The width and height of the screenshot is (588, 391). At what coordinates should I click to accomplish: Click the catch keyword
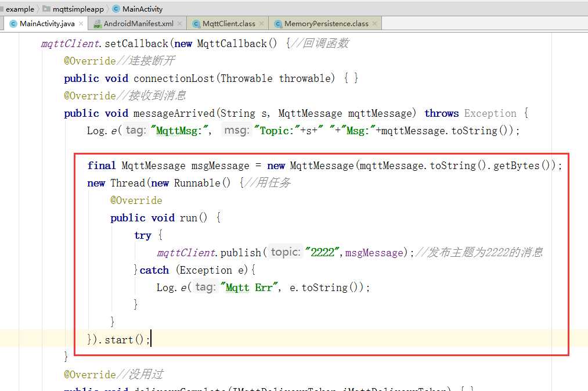coord(154,270)
